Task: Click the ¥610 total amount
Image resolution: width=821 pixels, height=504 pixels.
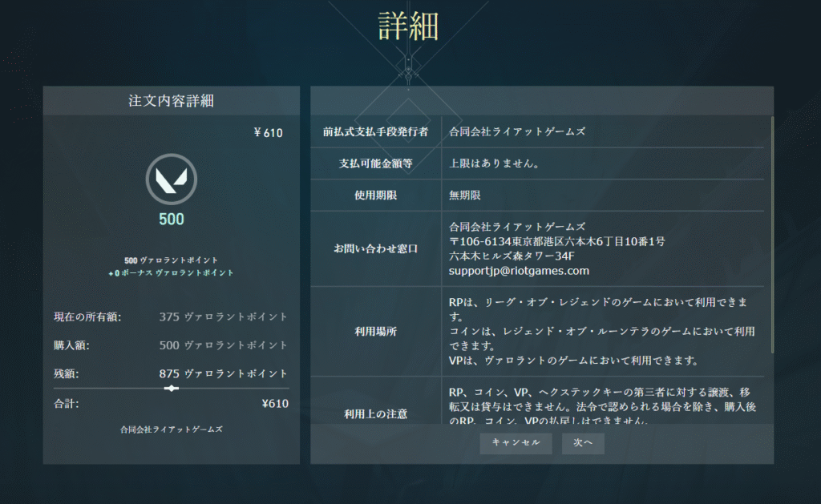Action: (275, 404)
